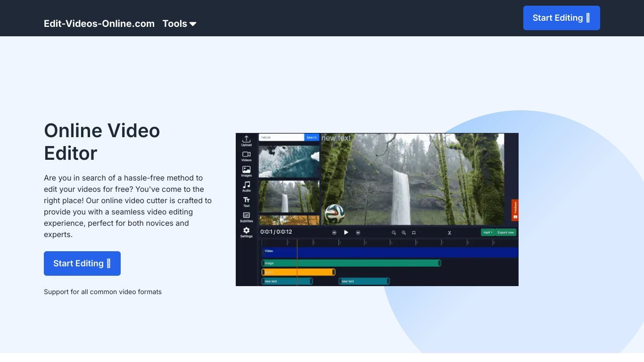
Task: Click the 0:0:1 / 0:0:12 time display
Action: (276, 232)
